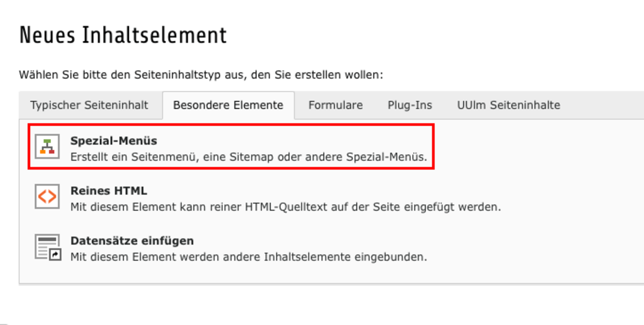Show the UUlm Seiteninhalte tab
644x325 pixels.
click(509, 105)
